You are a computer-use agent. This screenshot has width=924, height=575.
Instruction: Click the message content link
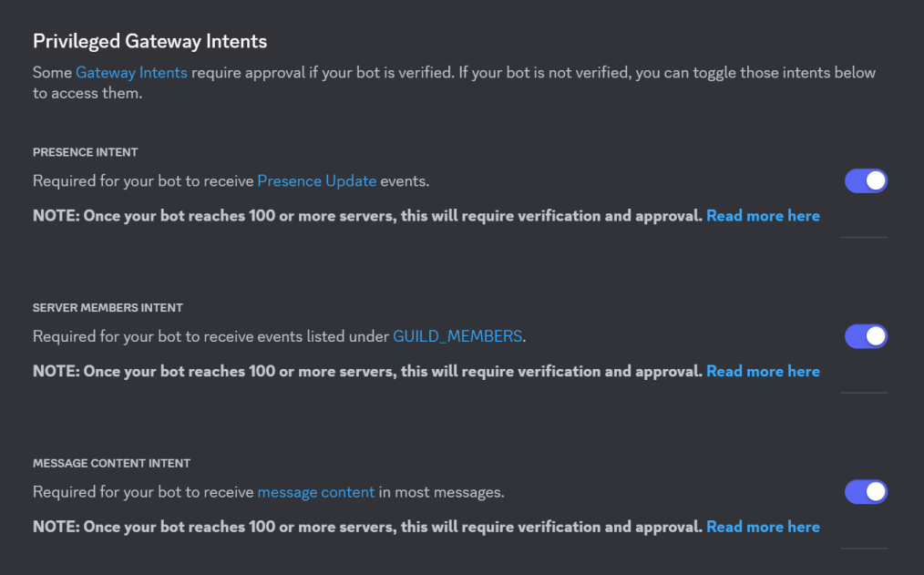[316, 492]
